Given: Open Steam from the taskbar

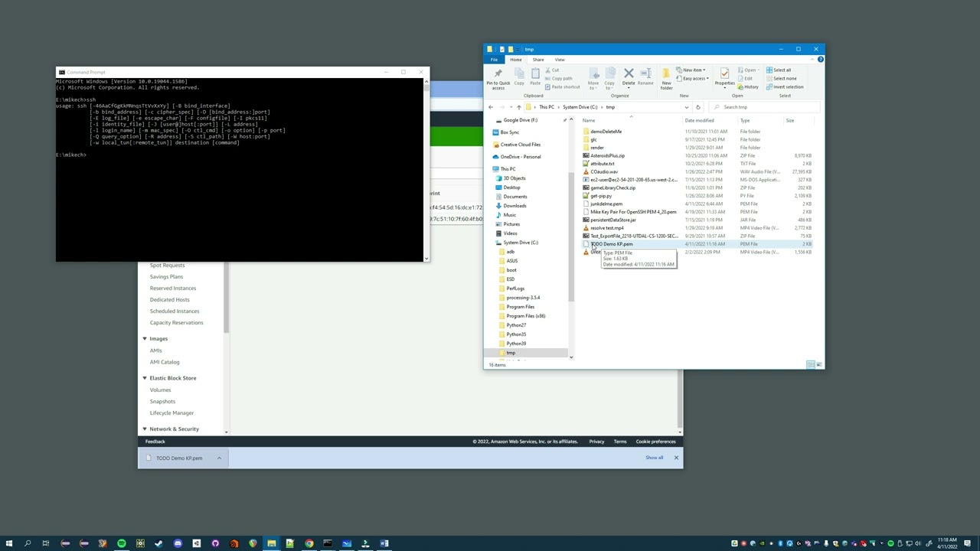Looking at the screenshot, I should [x=158, y=543].
